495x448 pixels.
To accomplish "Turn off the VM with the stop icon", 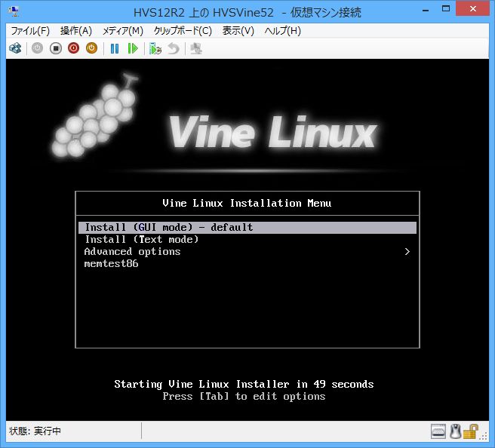I will [56, 48].
